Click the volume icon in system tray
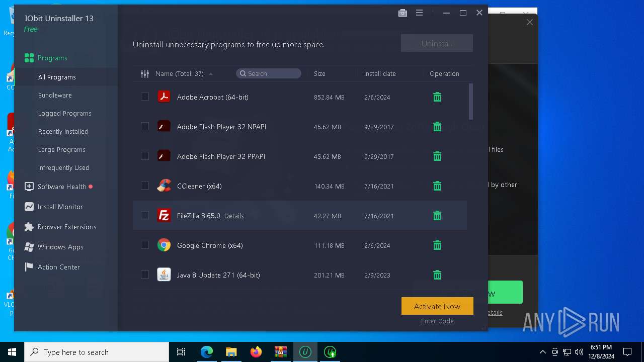The image size is (644, 362). [579, 352]
